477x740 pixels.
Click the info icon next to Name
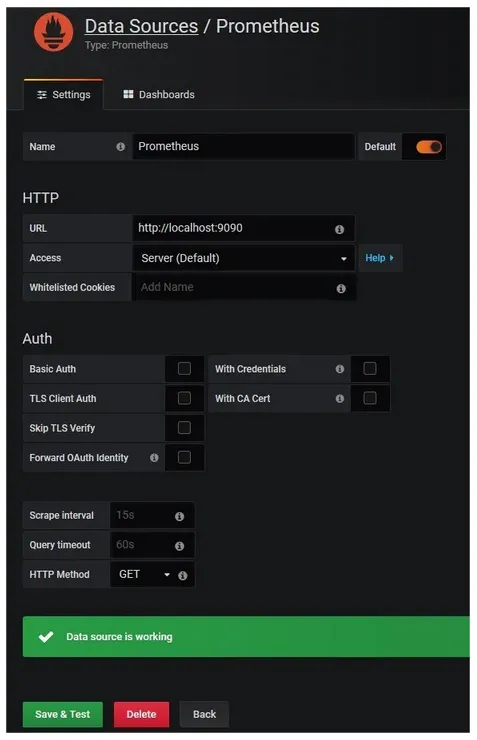(120, 147)
